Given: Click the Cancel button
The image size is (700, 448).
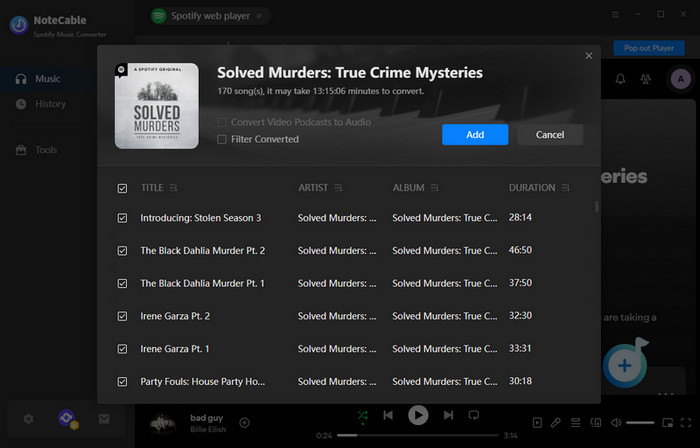Looking at the screenshot, I should point(550,135).
